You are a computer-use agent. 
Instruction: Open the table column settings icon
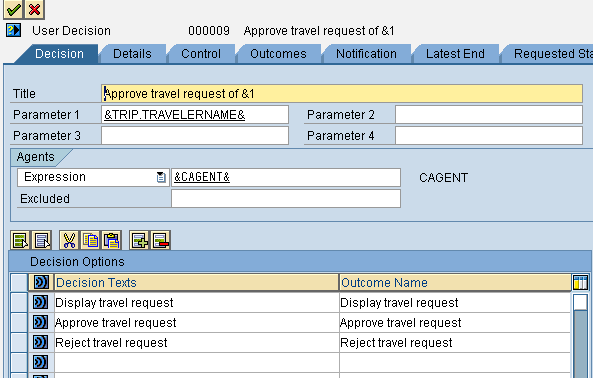581,282
